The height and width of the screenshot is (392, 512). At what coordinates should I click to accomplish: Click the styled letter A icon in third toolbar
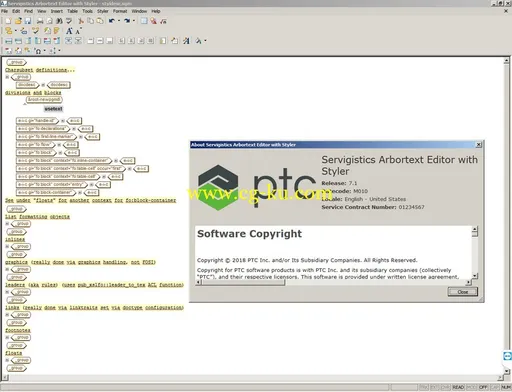pos(186,41)
